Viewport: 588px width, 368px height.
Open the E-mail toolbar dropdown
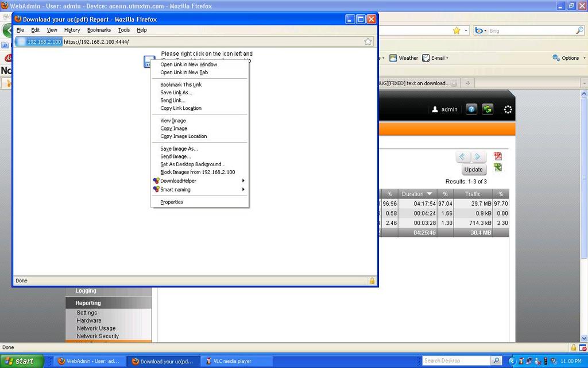pos(435,58)
